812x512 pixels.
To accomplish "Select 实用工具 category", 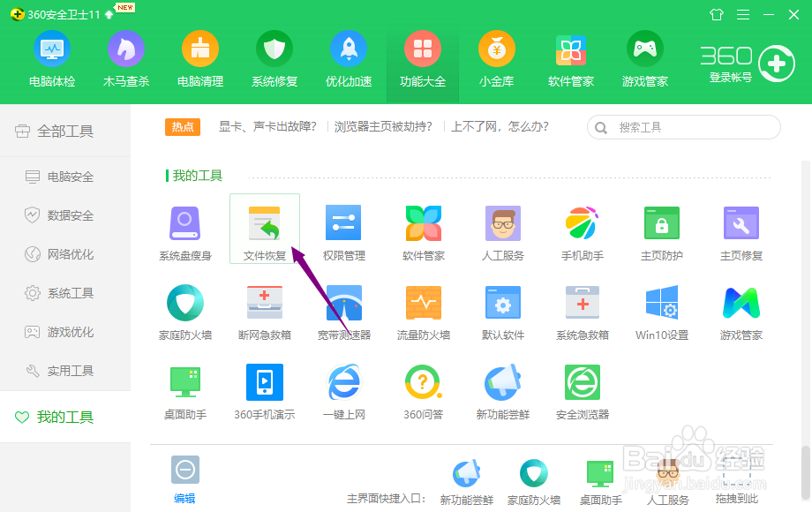I will tap(65, 371).
